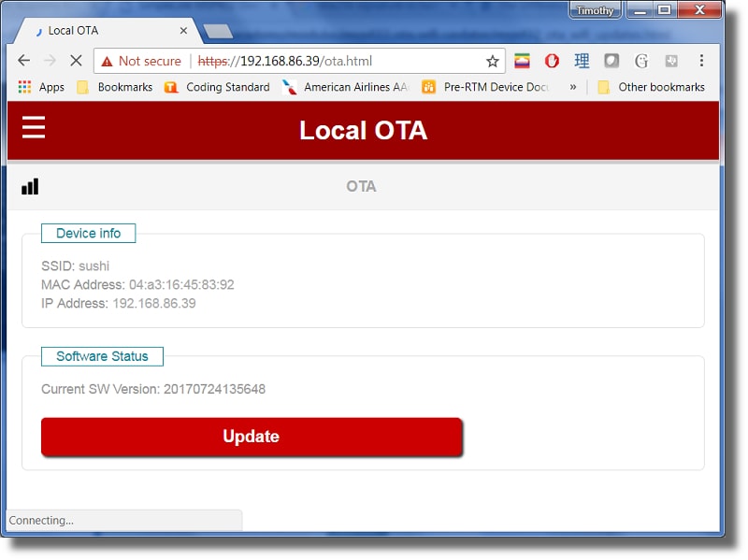Bookmark this page with the star
Image resolution: width=748 pixels, height=560 pixels.
click(x=492, y=61)
